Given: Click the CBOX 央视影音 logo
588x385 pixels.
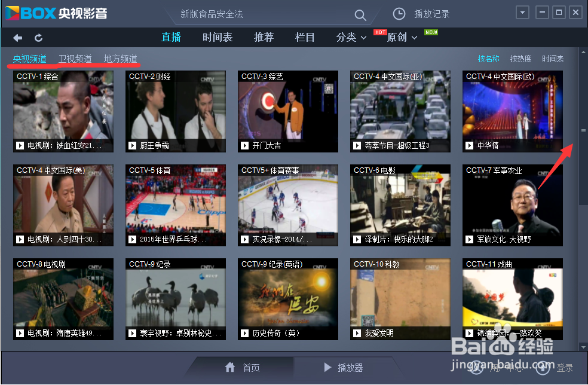Looking at the screenshot, I should [56, 14].
